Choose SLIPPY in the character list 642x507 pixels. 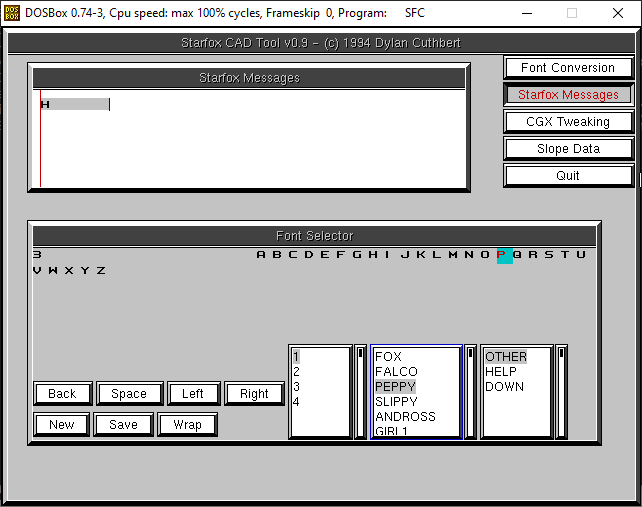point(396,402)
